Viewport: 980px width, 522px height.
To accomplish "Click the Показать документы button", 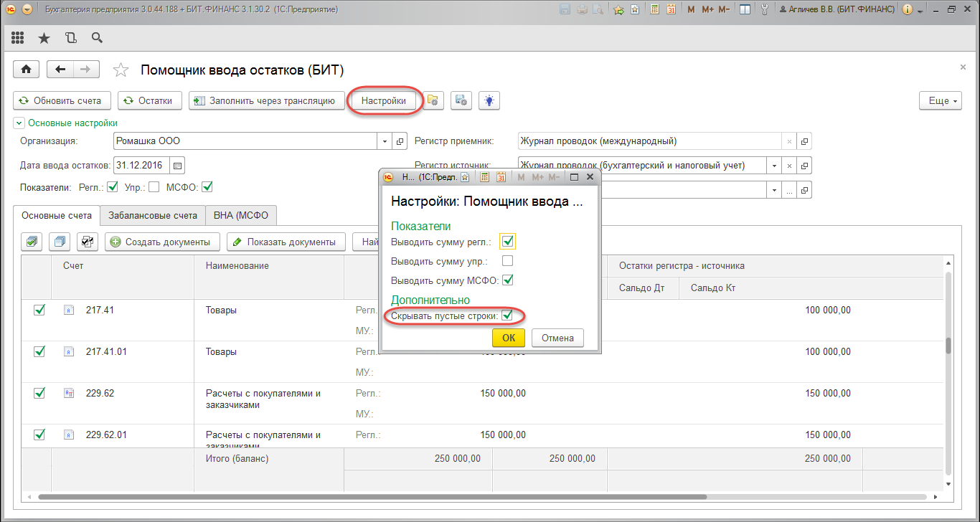I will pyautogui.click(x=286, y=242).
